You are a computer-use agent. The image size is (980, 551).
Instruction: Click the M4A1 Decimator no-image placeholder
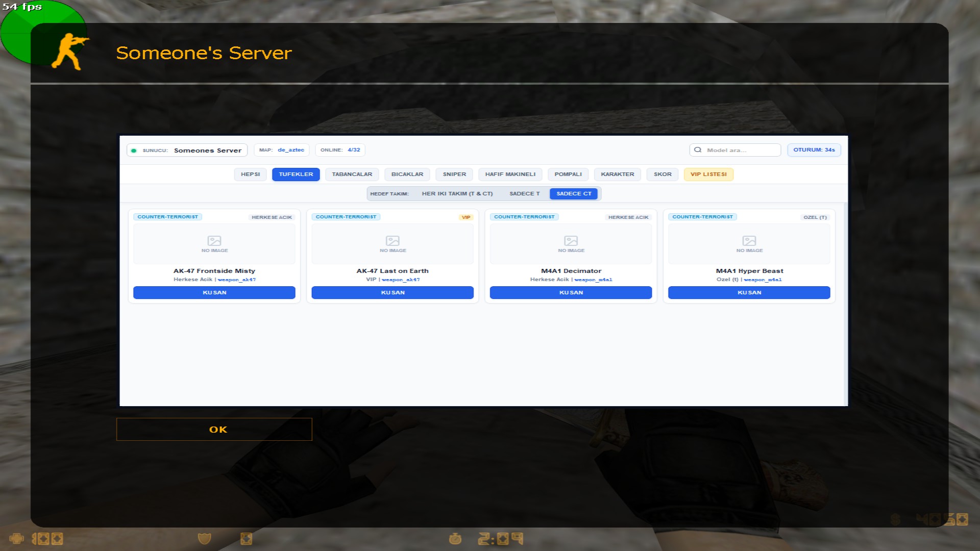coord(571,244)
